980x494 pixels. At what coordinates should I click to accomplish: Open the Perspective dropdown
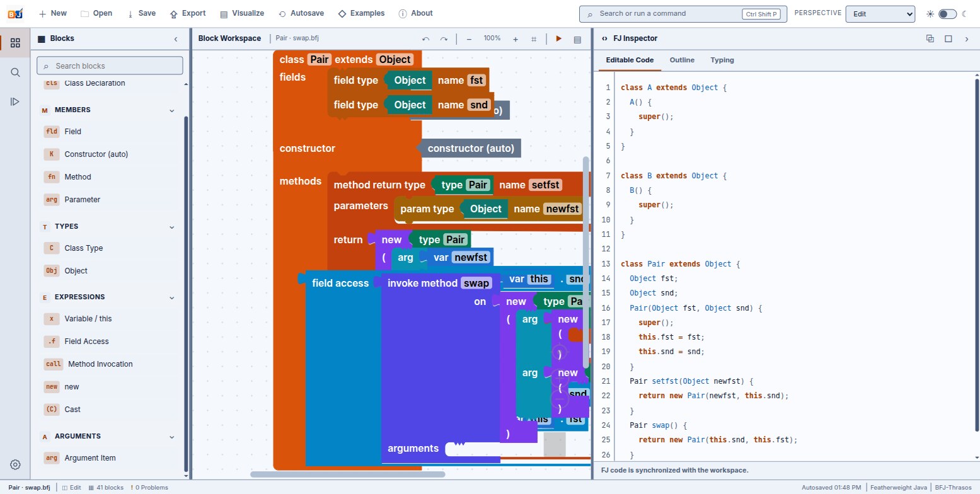pos(880,13)
